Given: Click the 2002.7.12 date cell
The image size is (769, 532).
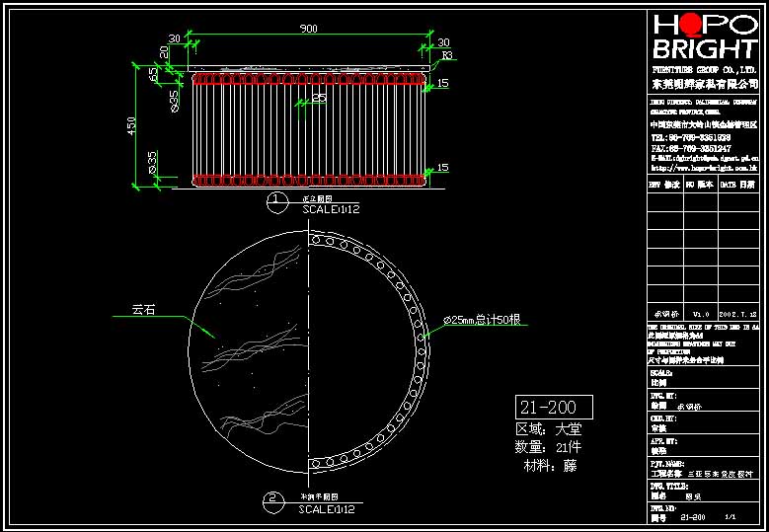Looking at the screenshot, I should pos(738,314).
